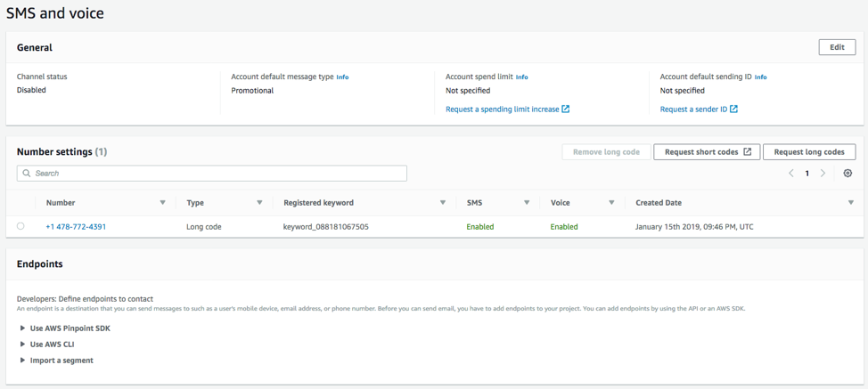The height and width of the screenshot is (389, 868).
Task: Sort by the Number column arrow
Action: click(163, 203)
